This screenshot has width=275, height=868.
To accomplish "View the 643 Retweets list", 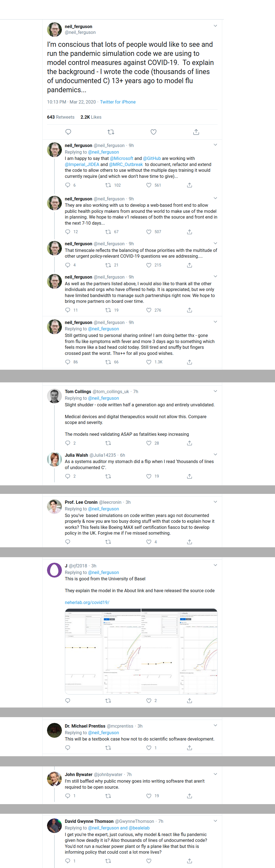I will click(x=61, y=117).
